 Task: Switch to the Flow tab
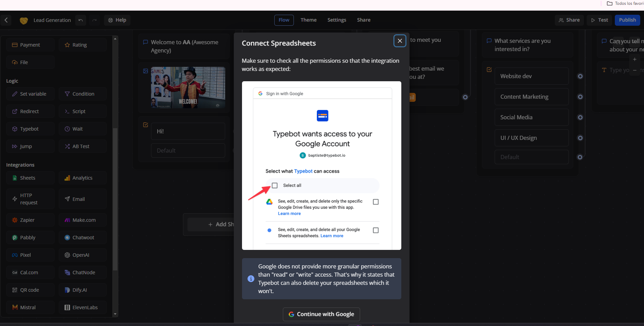tap(284, 20)
